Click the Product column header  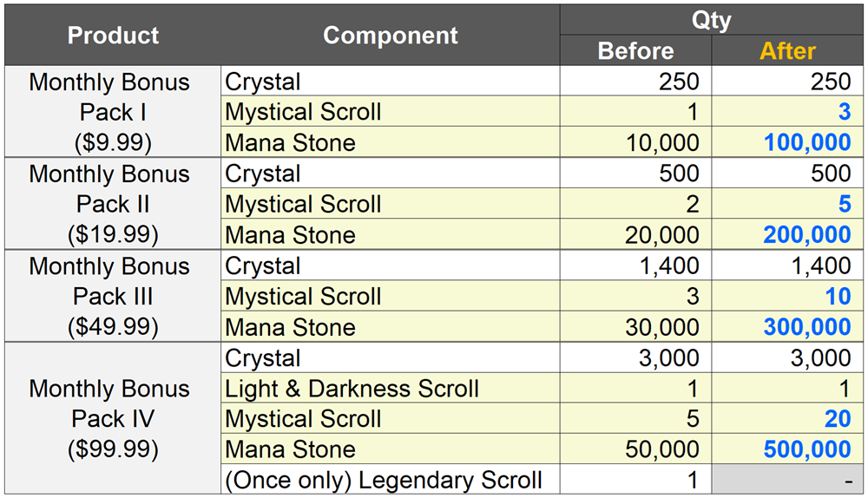coord(113,36)
